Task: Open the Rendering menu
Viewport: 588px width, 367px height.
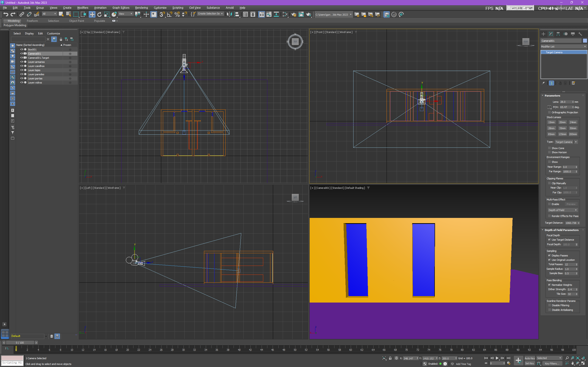Action: [141, 8]
